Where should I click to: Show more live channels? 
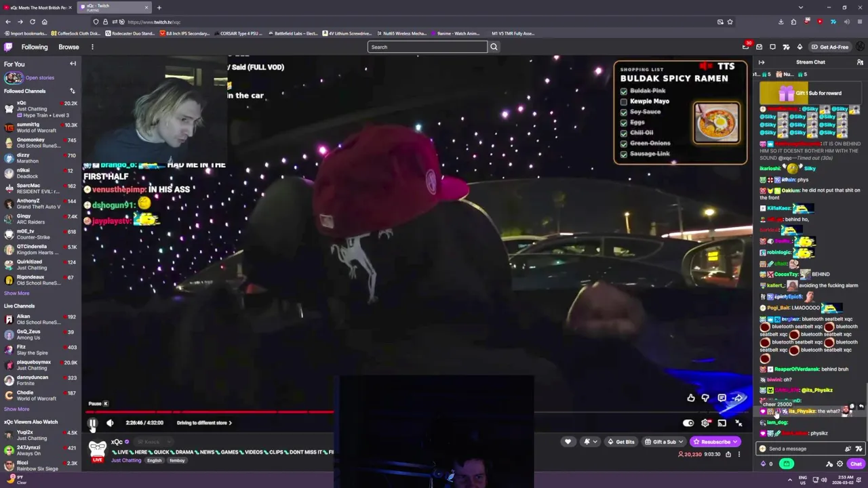click(16, 409)
